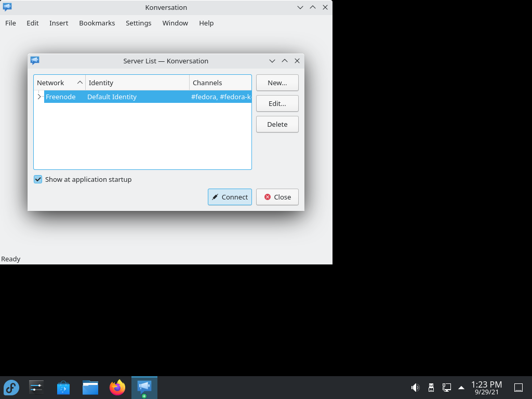532x399 pixels.
Task: Open the Settings menu
Action: click(x=138, y=23)
